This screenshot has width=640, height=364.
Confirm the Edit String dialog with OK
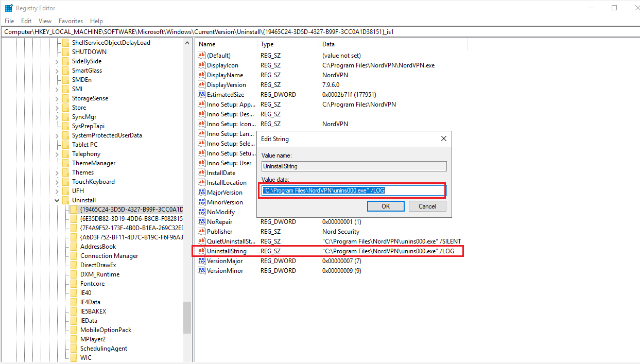point(386,206)
